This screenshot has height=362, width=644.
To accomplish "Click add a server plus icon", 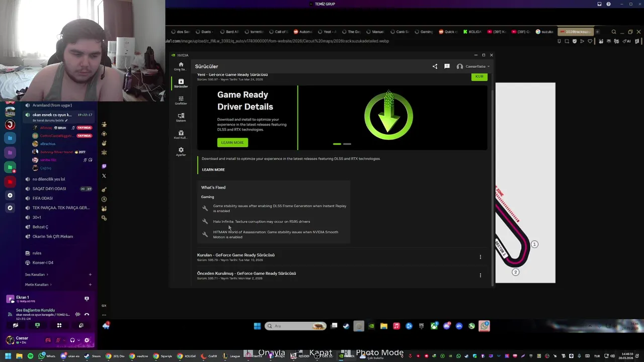I will point(10,195).
